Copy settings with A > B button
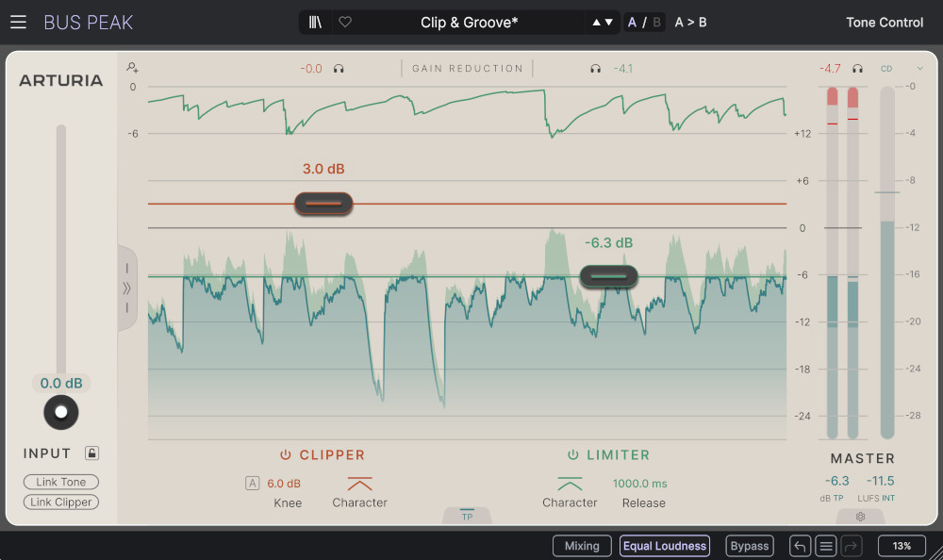Viewport: 943px width, 560px height. [x=690, y=22]
